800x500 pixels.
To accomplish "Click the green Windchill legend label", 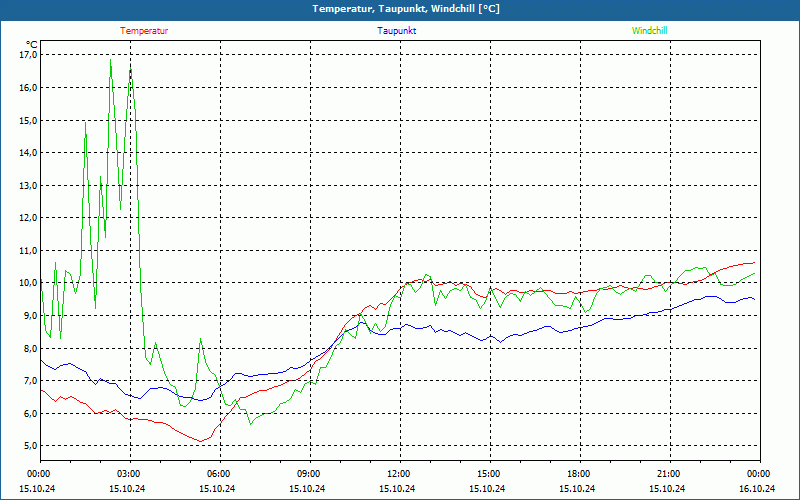I will pyautogui.click(x=649, y=31).
